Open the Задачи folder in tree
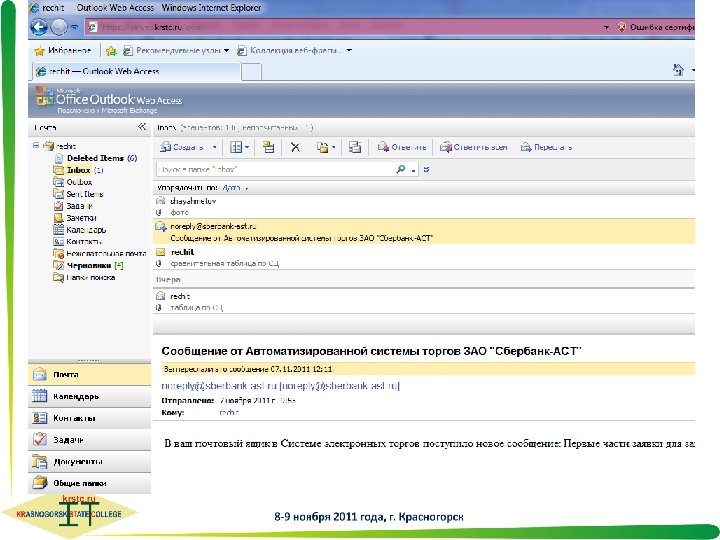Viewport: 720px width, 540px height. (x=73, y=206)
